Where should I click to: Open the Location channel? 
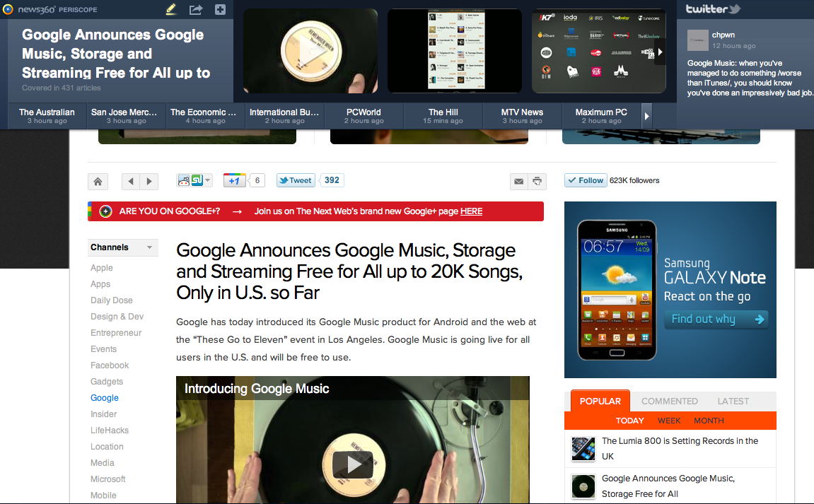[x=107, y=446]
